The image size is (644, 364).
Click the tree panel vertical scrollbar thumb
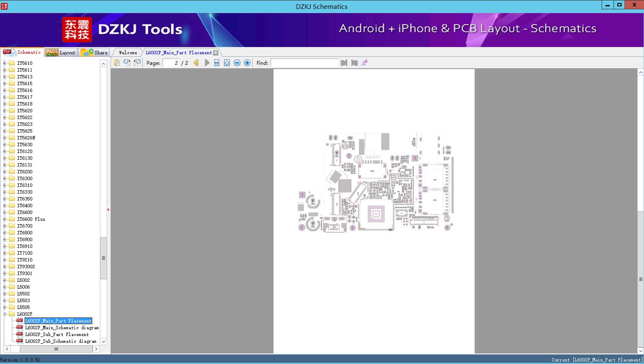pos(103,258)
